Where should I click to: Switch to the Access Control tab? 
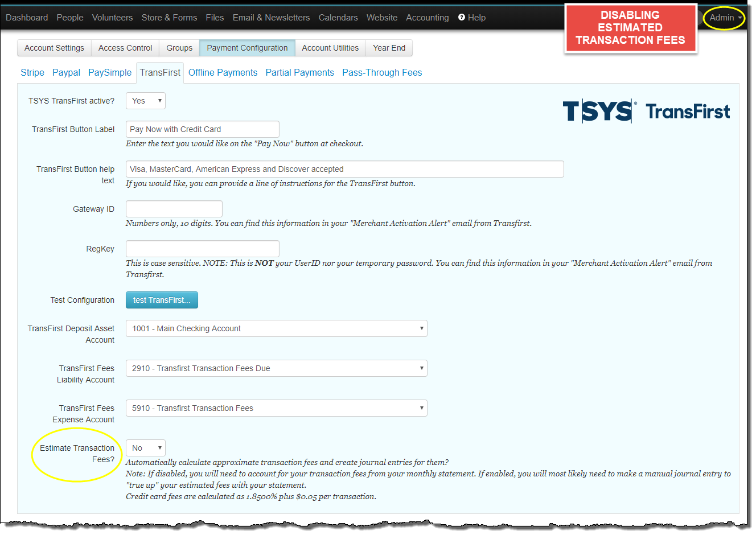click(x=125, y=48)
